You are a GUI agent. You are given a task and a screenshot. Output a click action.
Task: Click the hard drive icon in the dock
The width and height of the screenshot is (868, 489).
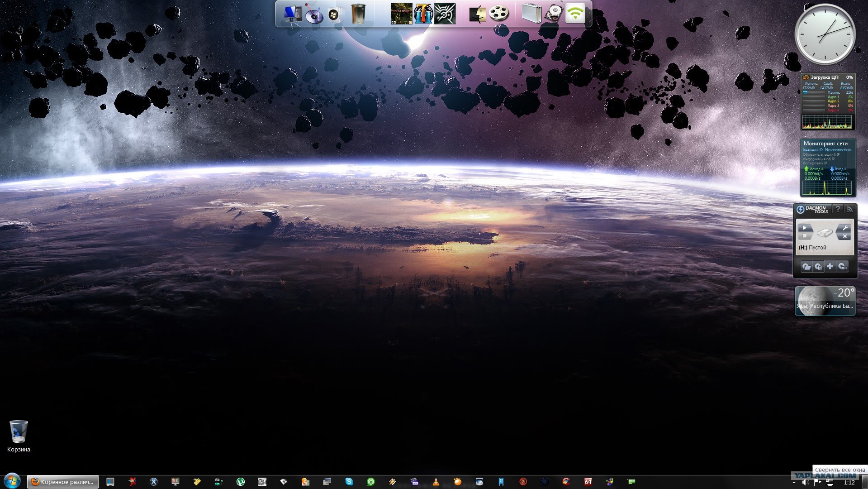point(553,14)
